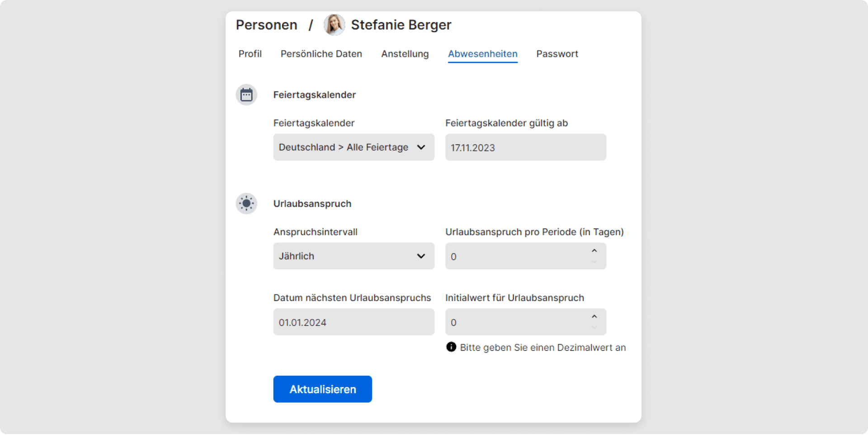Click the info icon near the Dezimalwert hint
The height and width of the screenshot is (437, 868).
tap(451, 347)
